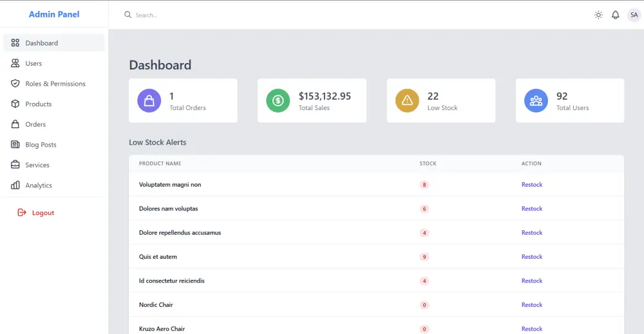This screenshot has width=644, height=334.
Task: Click the Admin Panel logo title
Action: (54, 14)
